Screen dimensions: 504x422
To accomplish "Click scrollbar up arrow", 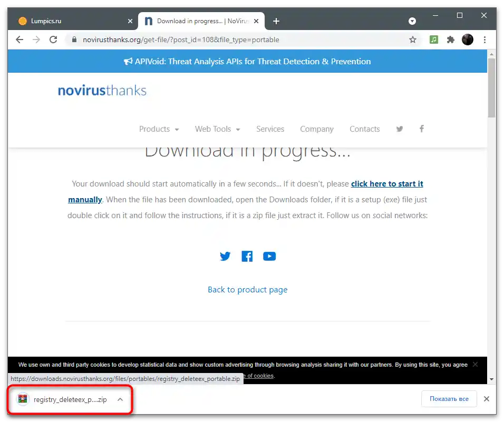I will pyautogui.click(x=491, y=55).
